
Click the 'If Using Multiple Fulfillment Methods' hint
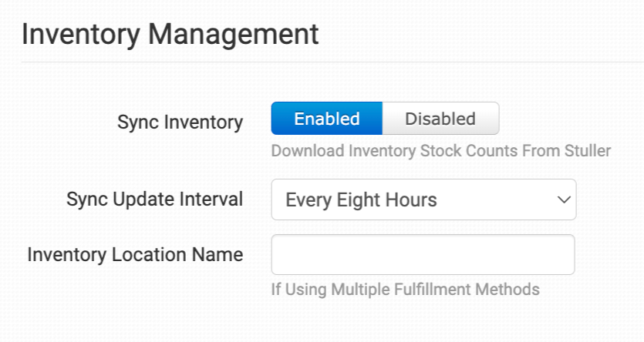(x=405, y=290)
